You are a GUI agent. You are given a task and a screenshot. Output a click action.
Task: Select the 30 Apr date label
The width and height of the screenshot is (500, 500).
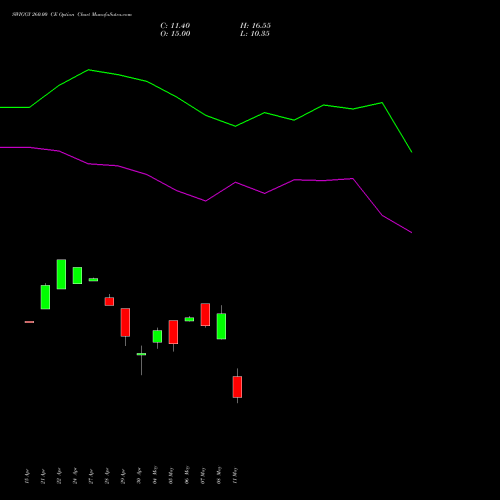pyautogui.click(x=139, y=476)
